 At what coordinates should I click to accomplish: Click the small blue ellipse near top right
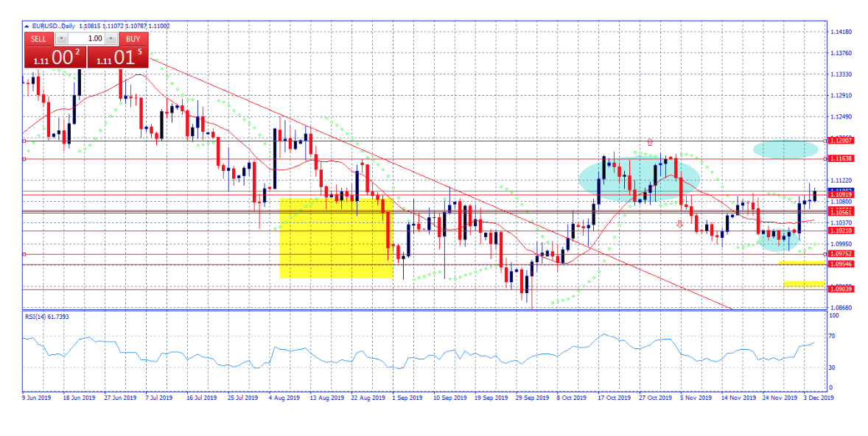785,150
